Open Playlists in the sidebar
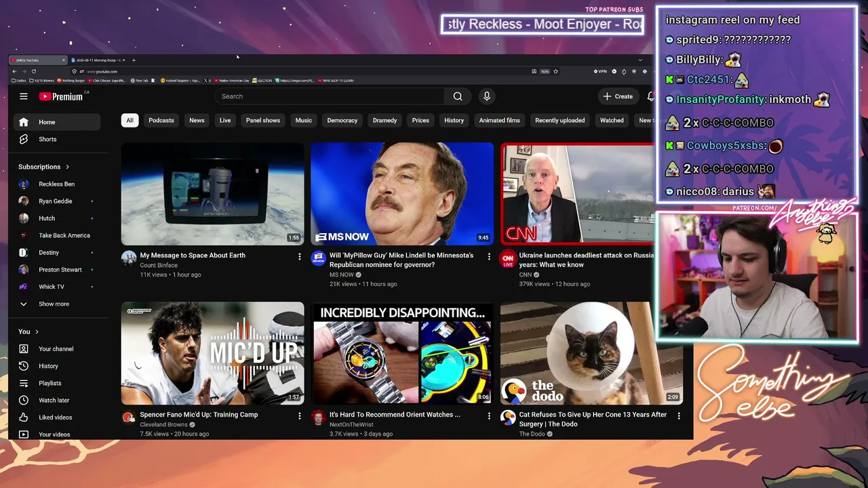The height and width of the screenshot is (488, 868). point(56,383)
